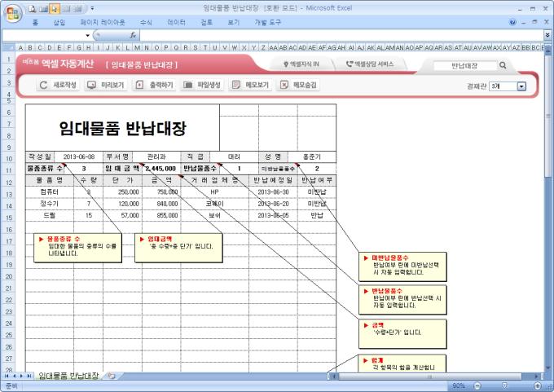This screenshot has height=392, width=554.
Task: Click the 반납대장 search field
Action: coord(465,66)
